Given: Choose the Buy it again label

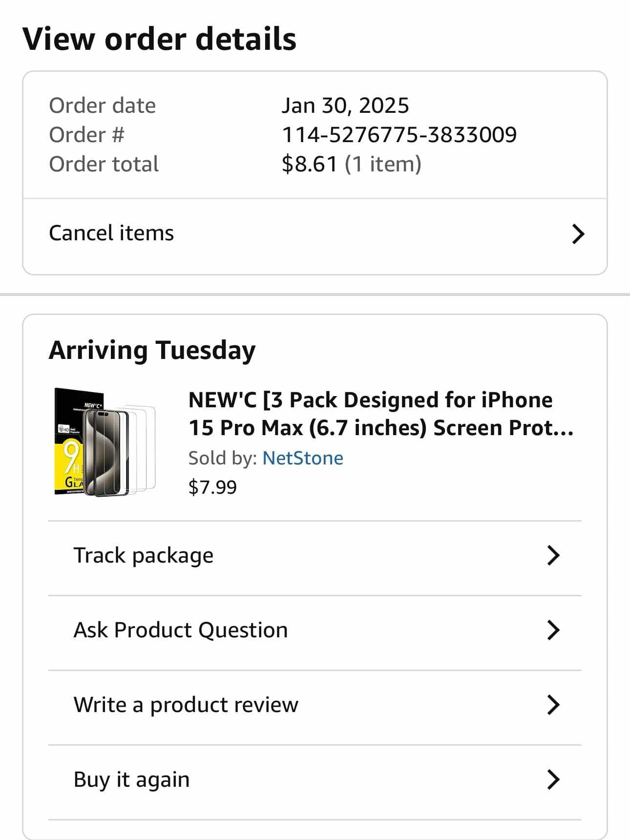Looking at the screenshot, I should click(x=131, y=779).
